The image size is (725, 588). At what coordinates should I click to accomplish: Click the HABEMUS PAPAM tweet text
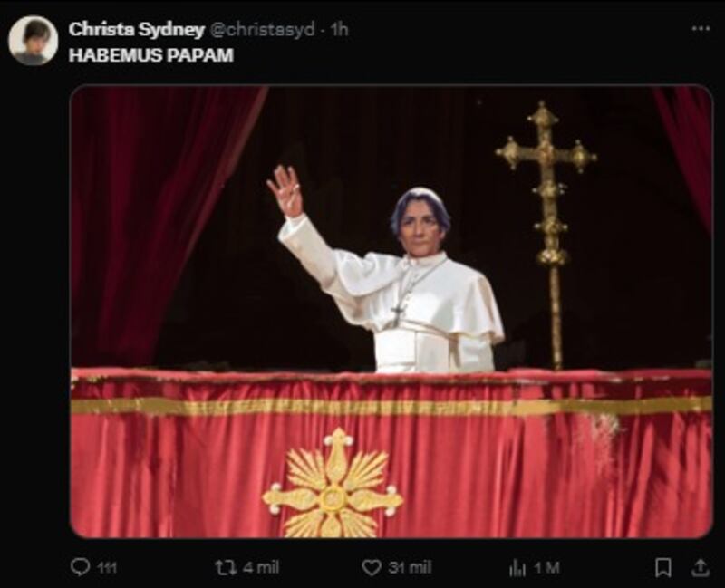tap(151, 55)
